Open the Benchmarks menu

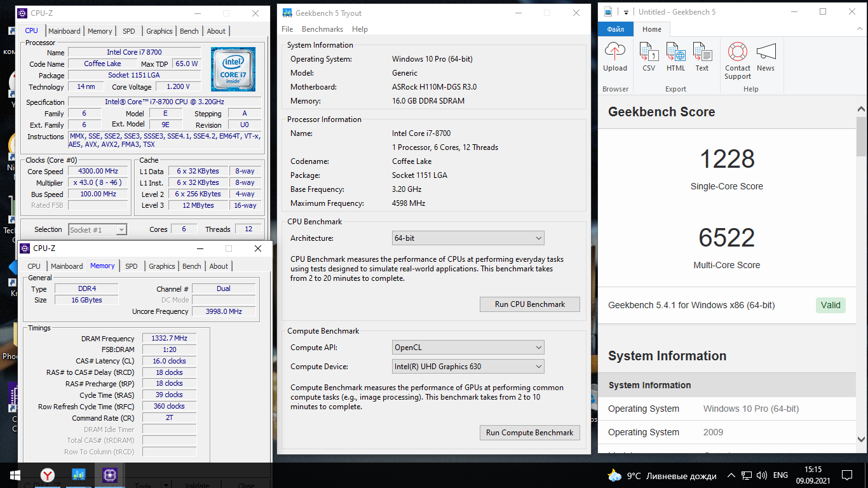pyautogui.click(x=322, y=29)
